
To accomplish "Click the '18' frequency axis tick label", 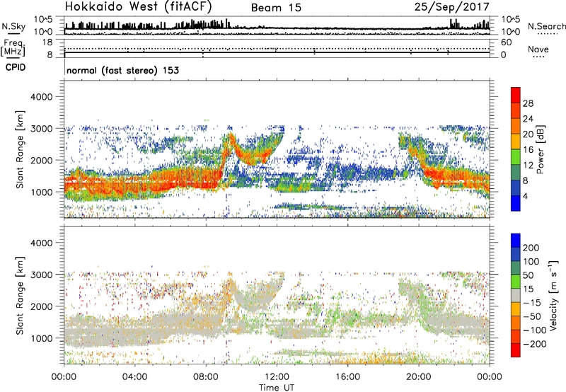I will coord(47,42).
